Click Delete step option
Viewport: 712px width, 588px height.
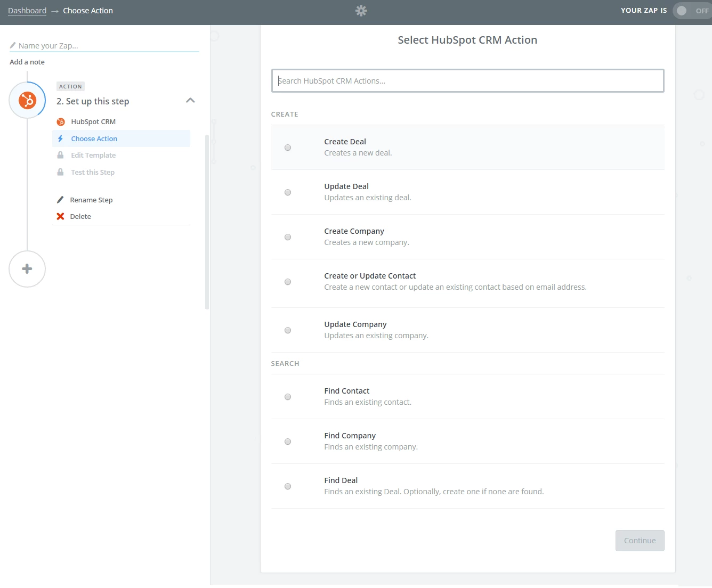click(80, 216)
